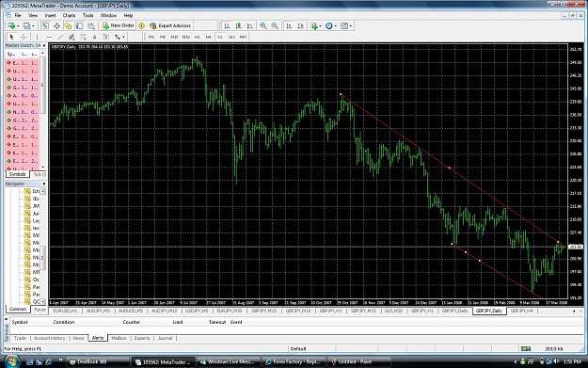Toggle the Terminal panel icon
Screen dimensions: 588x368
point(80,26)
